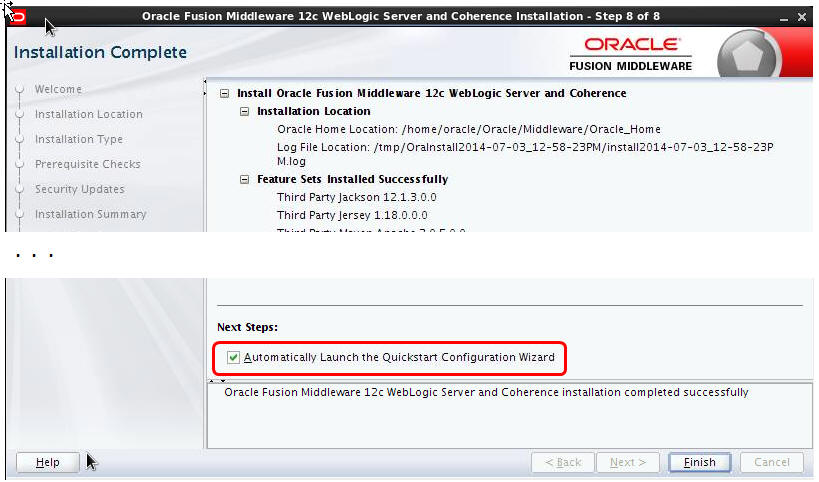The height and width of the screenshot is (482, 819).
Task: Collapse the Install Oracle Fusion Middleware root node
Action: coord(225,93)
